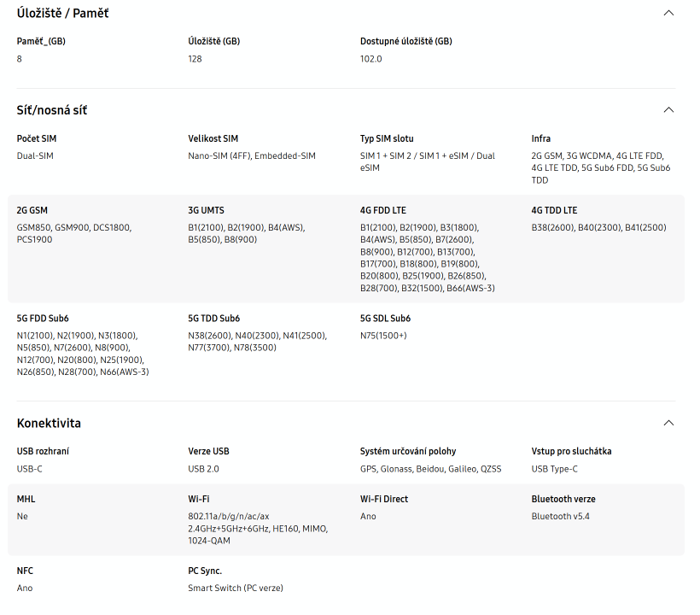This screenshot has height=615, width=700.
Task: Click the Úložiště / Paměť heading
Action: click(62, 14)
